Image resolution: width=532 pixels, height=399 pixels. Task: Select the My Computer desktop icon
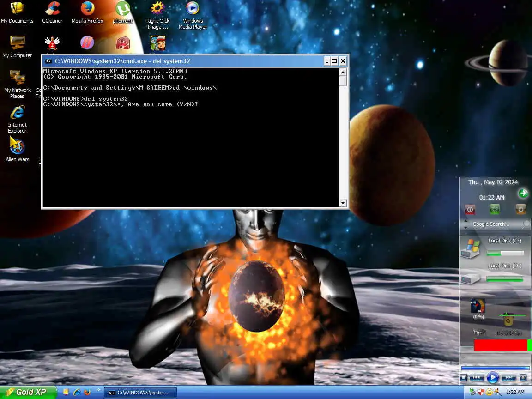point(17,47)
